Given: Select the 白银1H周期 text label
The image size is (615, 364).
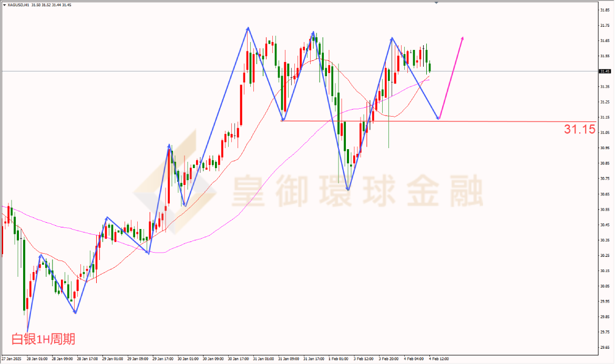Looking at the screenshot, I should click(x=43, y=339).
